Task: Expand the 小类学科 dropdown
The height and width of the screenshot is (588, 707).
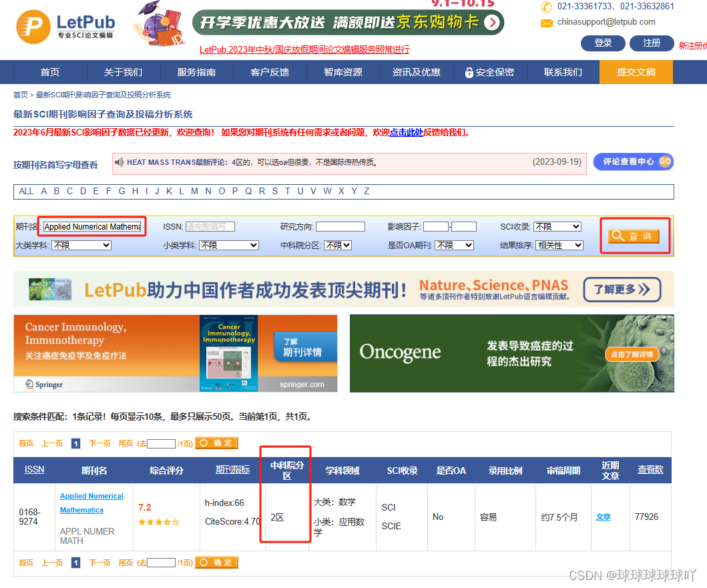Action: 228,246
